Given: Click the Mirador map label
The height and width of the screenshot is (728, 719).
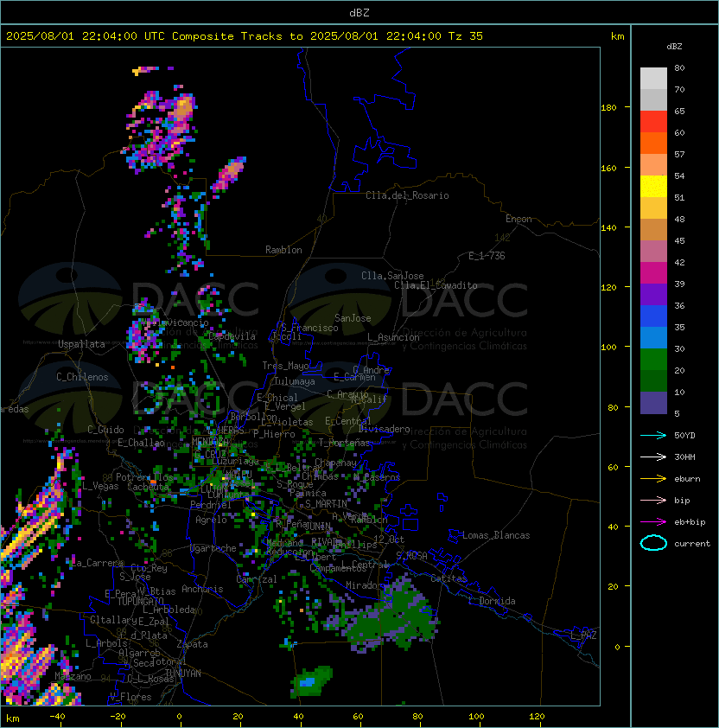Looking at the screenshot, I should [365, 585].
